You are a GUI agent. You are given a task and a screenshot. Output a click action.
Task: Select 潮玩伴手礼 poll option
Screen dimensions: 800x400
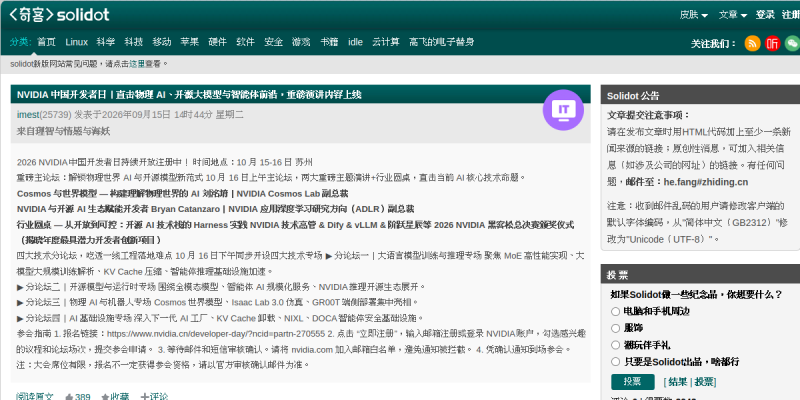point(616,345)
